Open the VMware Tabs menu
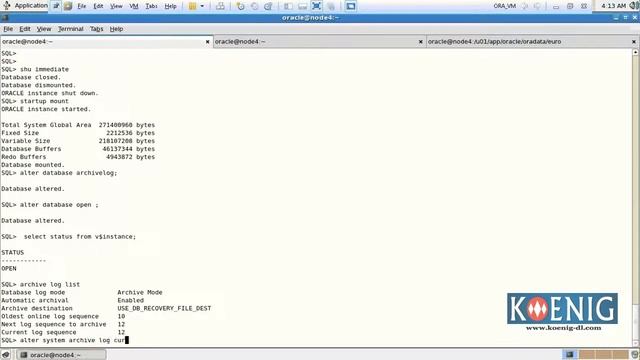The width and height of the screenshot is (640, 360). (x=151, y=6)
